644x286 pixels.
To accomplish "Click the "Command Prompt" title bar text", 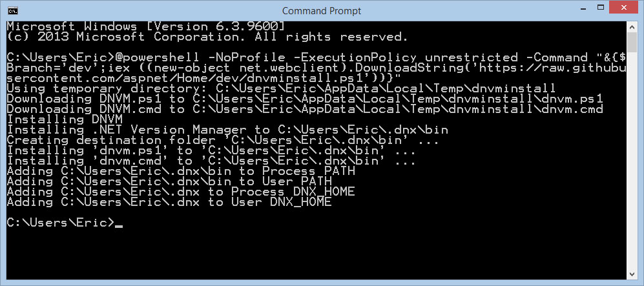I will point(322,11).
